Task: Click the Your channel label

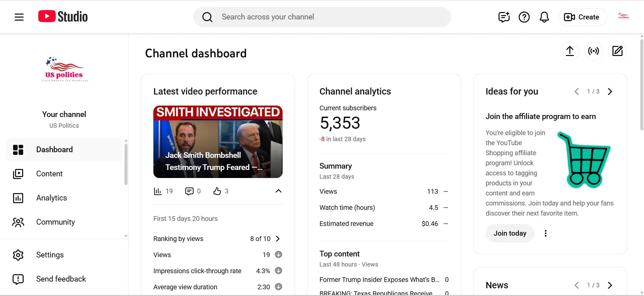Action: [x=64, y=114]
